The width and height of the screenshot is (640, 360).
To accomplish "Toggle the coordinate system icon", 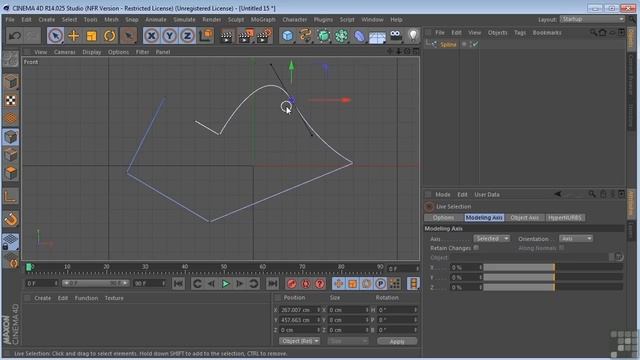I will click(206, 36).
